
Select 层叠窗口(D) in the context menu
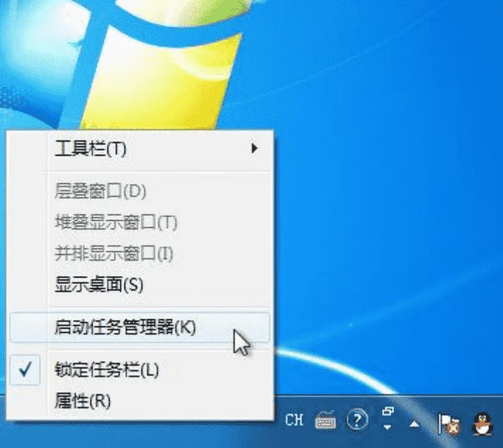pos(140,191)
